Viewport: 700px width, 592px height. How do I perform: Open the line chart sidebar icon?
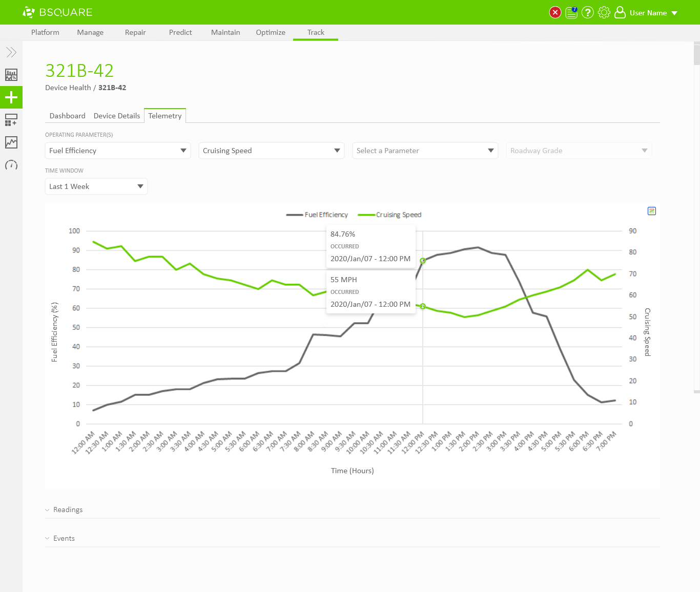pos(11,142)
